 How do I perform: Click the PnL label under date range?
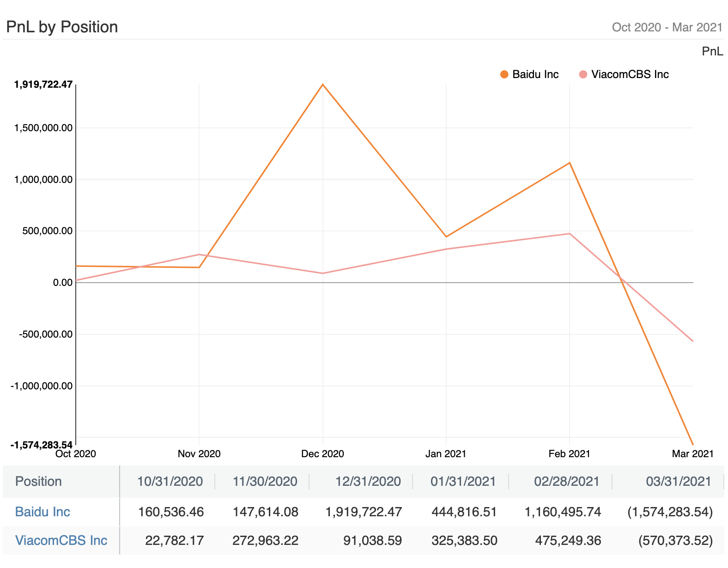(x=712, y=51)
